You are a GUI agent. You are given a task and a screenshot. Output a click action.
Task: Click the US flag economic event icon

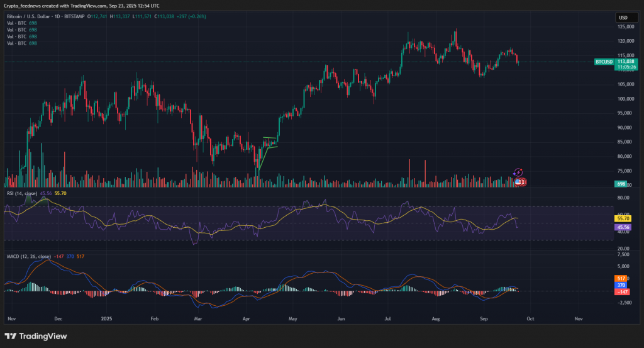pyautogui.click(x=519, y=182)
